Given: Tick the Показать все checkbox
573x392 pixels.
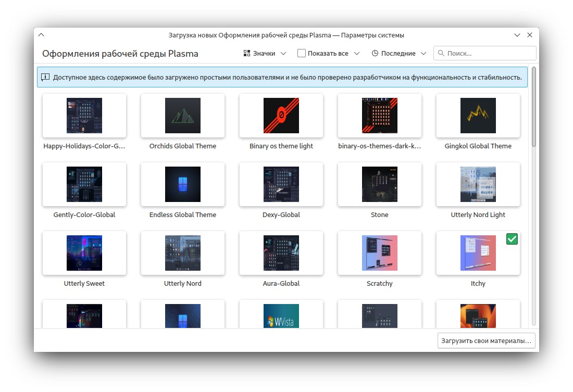Looking at the screenshot, I should click(x=302, y=53).
